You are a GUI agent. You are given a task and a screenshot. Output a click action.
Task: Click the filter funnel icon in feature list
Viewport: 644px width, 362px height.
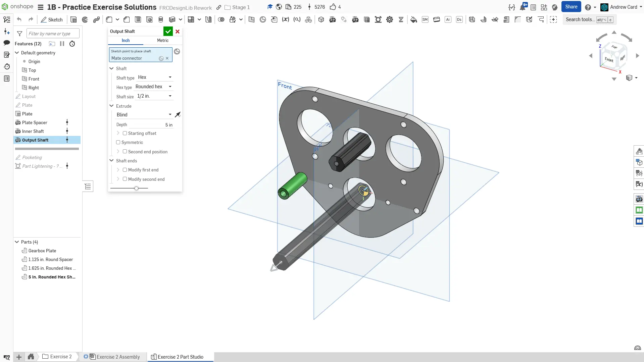20,34
